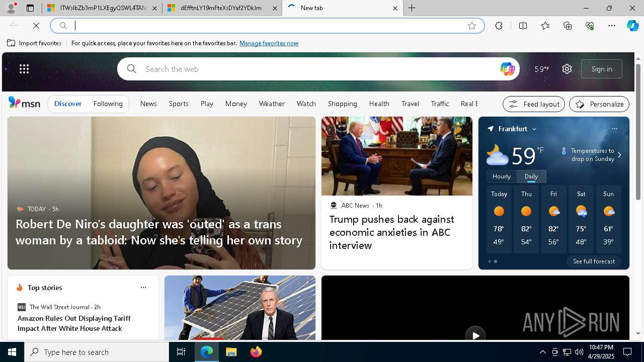The width and height of the screenshot is (644, 362).
Task: Click the Personalize button
Action: (x=599, y=104)
